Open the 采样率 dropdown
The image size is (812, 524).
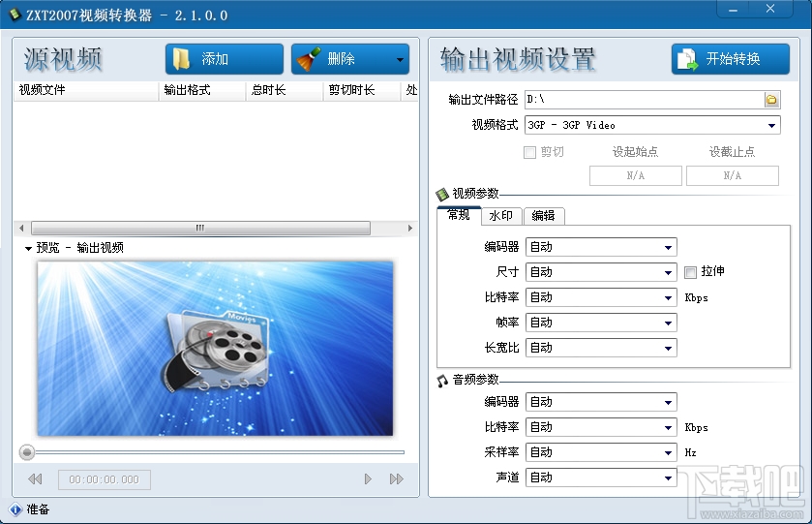[x=601, y=452]
